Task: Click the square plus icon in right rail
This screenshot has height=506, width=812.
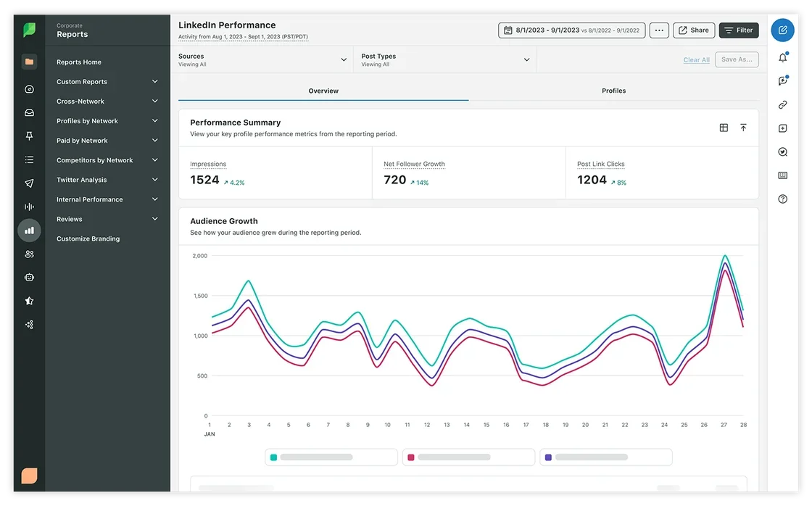Action: (x=782, y=128)
